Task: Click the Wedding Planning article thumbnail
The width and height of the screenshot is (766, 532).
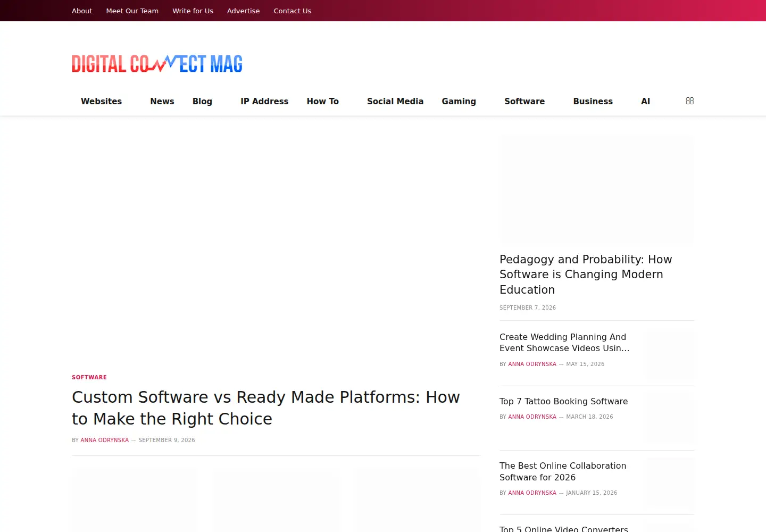Action: coord(670,355)
